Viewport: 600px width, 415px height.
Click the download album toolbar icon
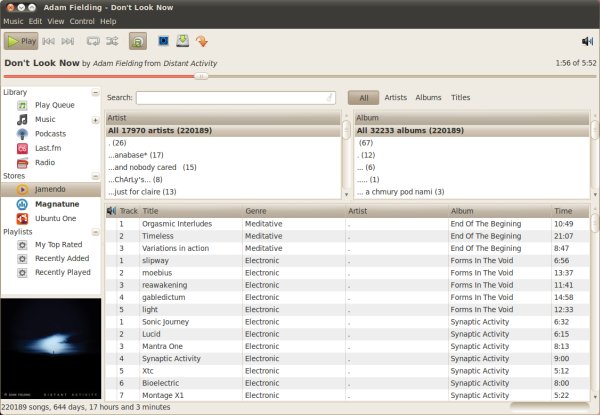click(x=182, y=41)
